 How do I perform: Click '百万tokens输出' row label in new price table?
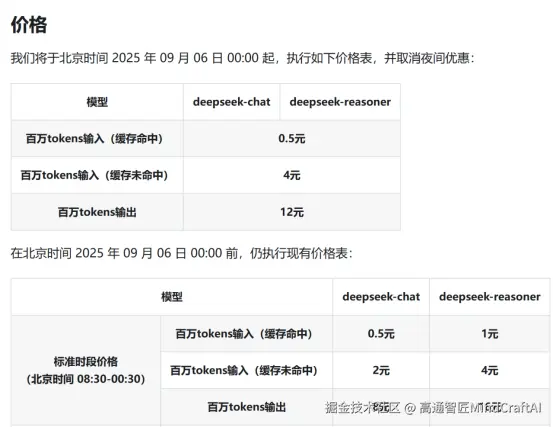(x=97, y=212)
